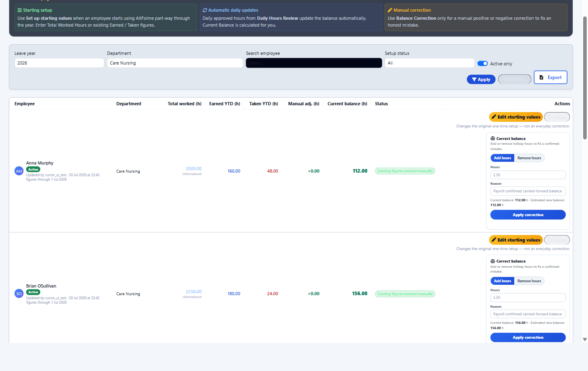Click Anna Murphy's Active badge
This screenshot has height=371, width=588.
click(33, 169)
